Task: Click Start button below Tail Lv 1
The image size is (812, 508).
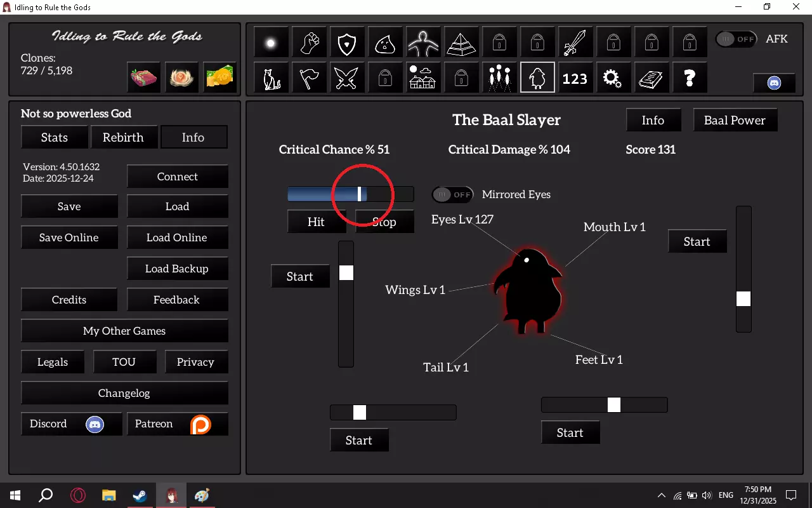Action: (358, 440)
